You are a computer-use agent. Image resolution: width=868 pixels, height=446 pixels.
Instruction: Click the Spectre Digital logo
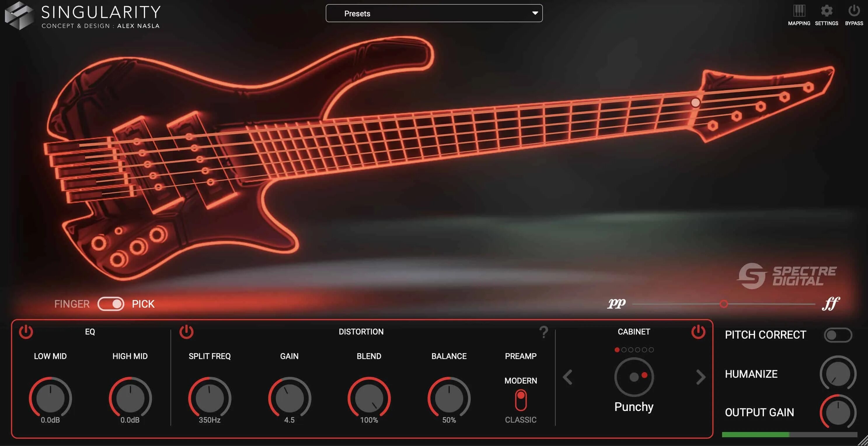[x=787, y=276]
